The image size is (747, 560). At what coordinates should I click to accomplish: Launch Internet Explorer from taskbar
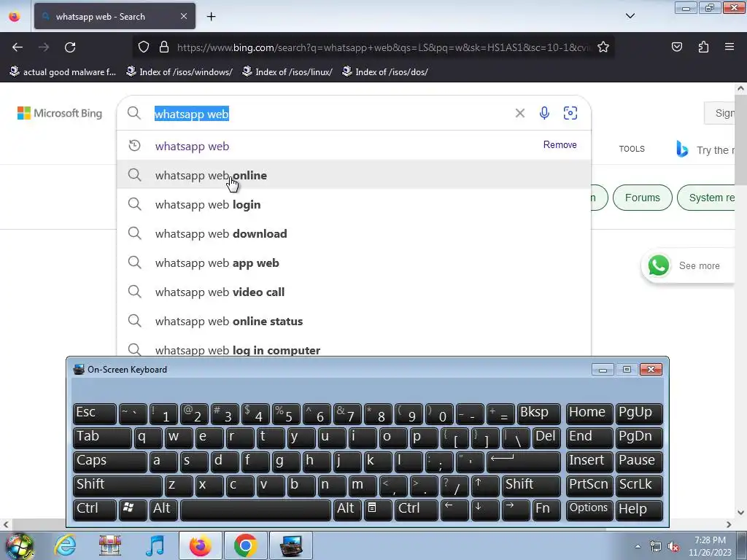click(65, 545)
